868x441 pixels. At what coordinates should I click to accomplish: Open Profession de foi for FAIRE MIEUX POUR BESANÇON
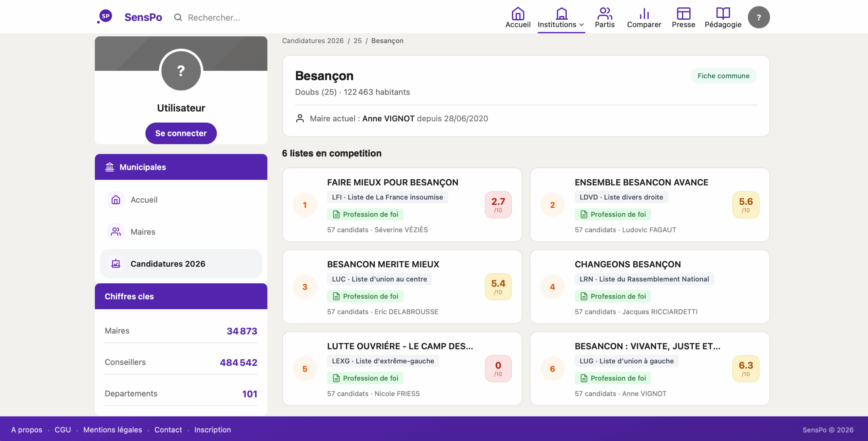[365, 214]
